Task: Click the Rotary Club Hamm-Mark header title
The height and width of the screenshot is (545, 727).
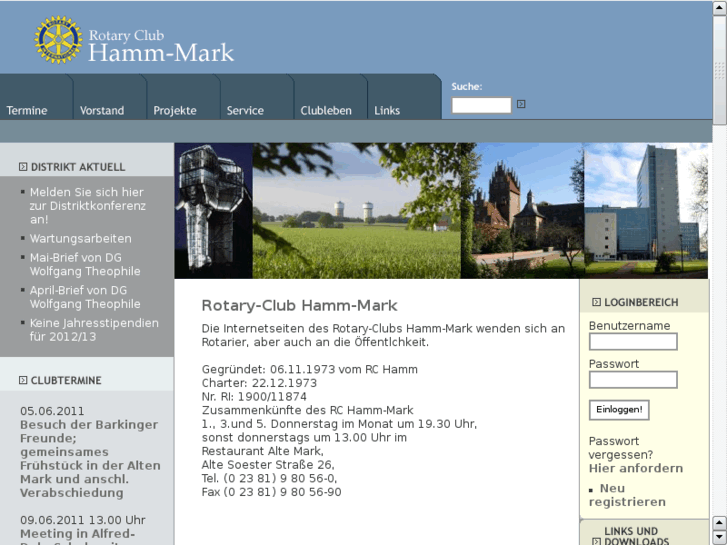Action: point(161,46)
